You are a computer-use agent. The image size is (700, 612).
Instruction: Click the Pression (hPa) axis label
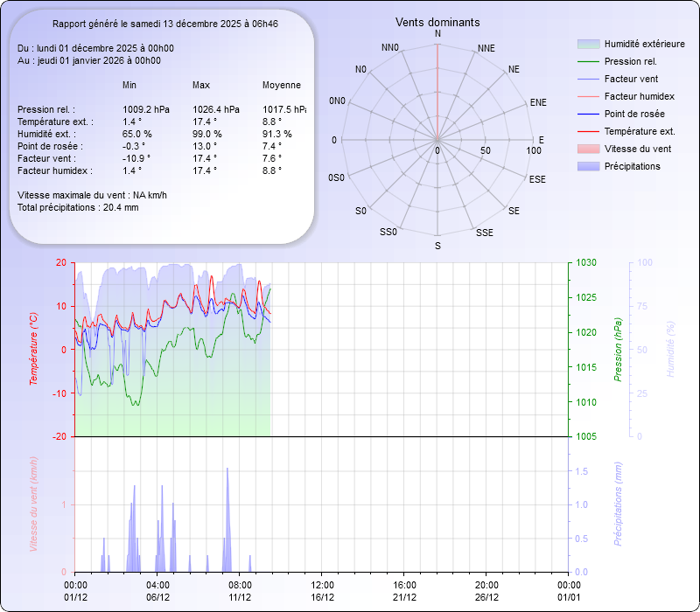(618, 349)
